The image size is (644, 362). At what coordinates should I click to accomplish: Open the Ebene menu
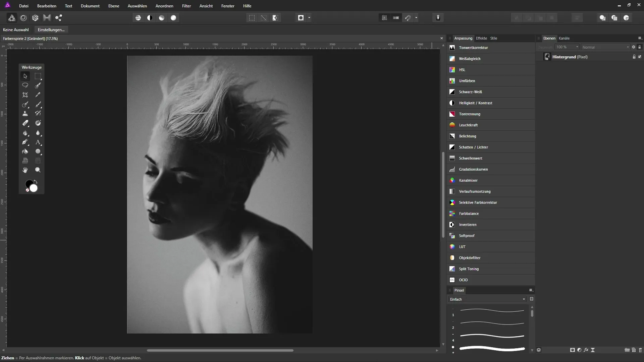pyautogui.click(x=114, y=6)
